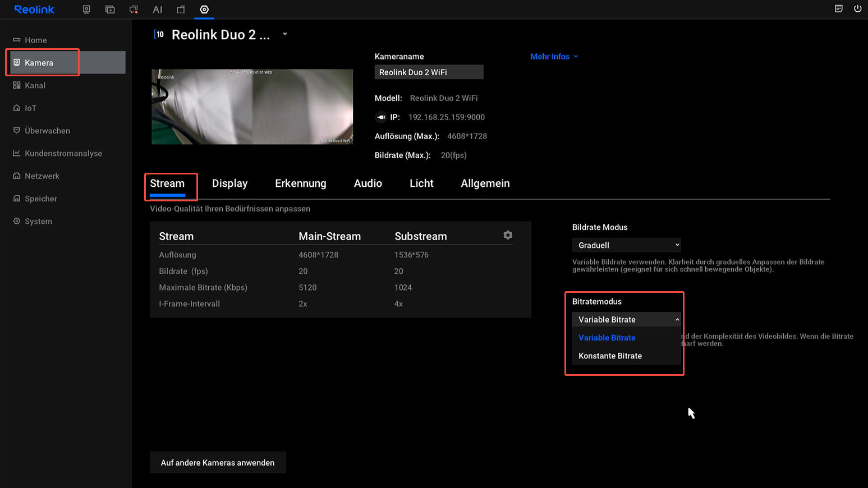
Task: Open the device pairing icon in top bar
Action: [x=181, y=10]
